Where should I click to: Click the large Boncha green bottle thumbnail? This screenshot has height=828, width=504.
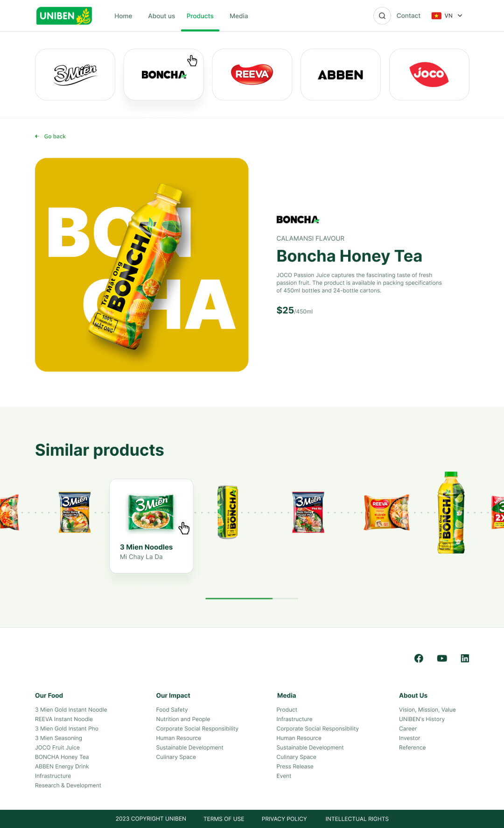(x=451, y=512)
